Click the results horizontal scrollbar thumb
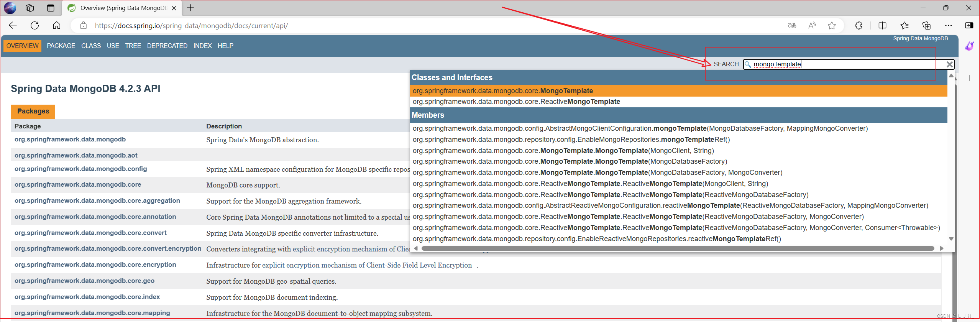This screenshot has width=980, height=322. 678,248
